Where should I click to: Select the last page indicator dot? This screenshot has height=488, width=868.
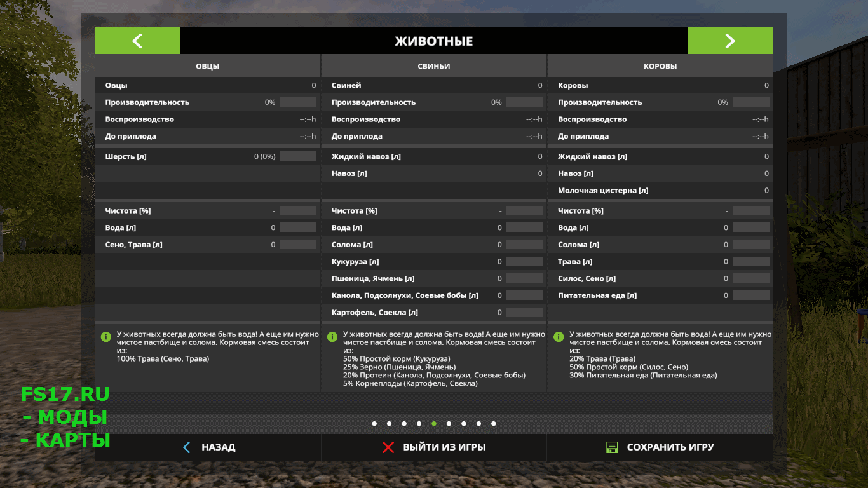point(494,423)
